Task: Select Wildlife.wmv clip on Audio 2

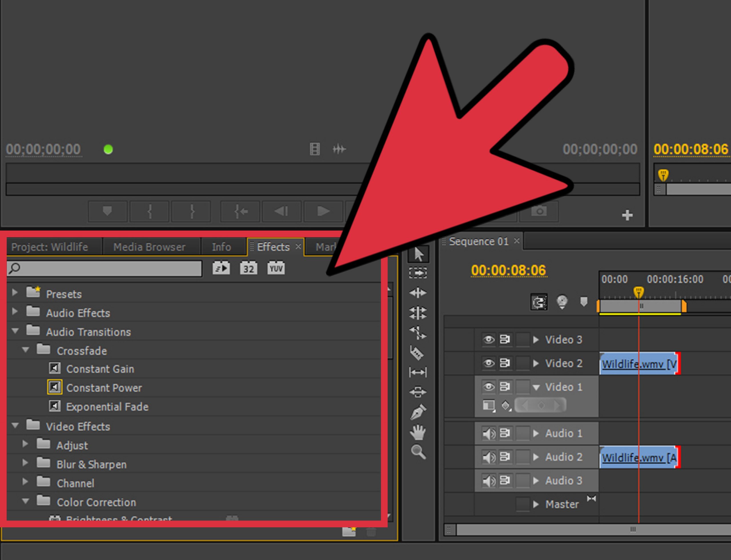Action: coord(639,457)
